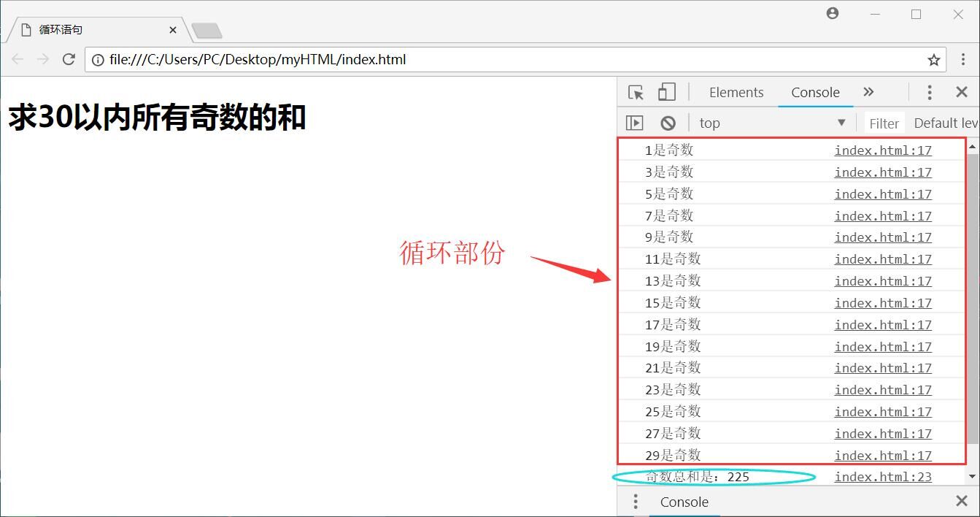This screenshot has height=517, width=980.
Task: Click console scrollbar down arrow
Action: (x=972, y=478)
